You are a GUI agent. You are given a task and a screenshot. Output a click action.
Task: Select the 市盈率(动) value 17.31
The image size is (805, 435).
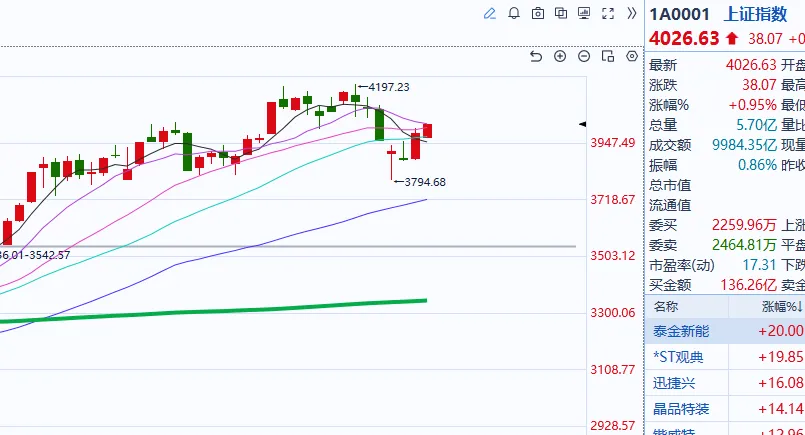[759, 265]
